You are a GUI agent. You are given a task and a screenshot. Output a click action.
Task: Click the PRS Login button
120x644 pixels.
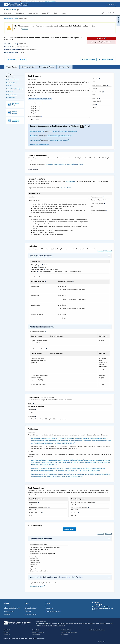tap(111, 4)
